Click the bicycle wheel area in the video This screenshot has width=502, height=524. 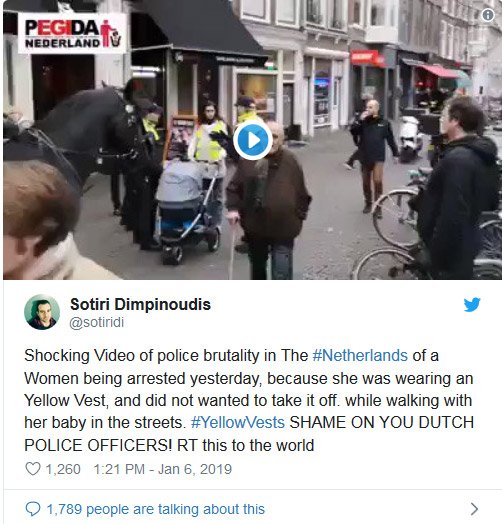[x=395, y=217]
